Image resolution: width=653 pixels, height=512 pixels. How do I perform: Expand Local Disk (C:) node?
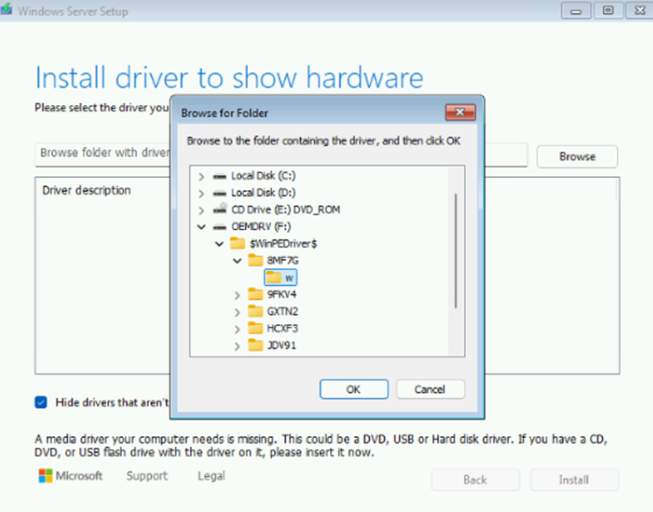click(x=202, y=177)
